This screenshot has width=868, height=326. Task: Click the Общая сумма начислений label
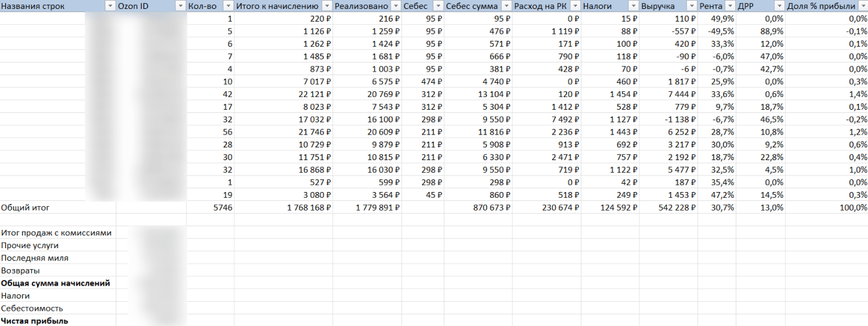point(56,283)
